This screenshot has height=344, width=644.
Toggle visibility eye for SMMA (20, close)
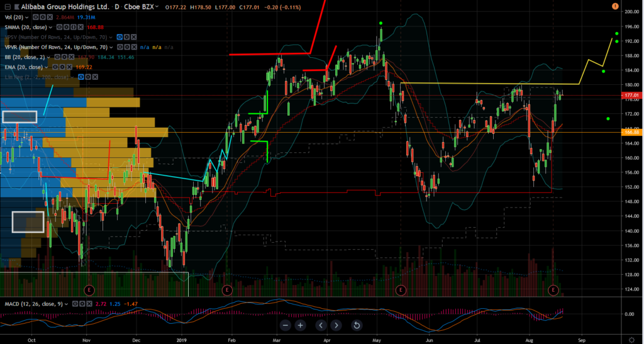coord(60,27)
